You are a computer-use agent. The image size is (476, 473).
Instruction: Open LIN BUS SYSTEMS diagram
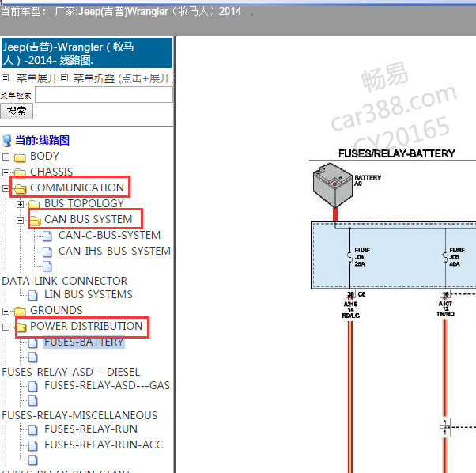coord(89,294)
